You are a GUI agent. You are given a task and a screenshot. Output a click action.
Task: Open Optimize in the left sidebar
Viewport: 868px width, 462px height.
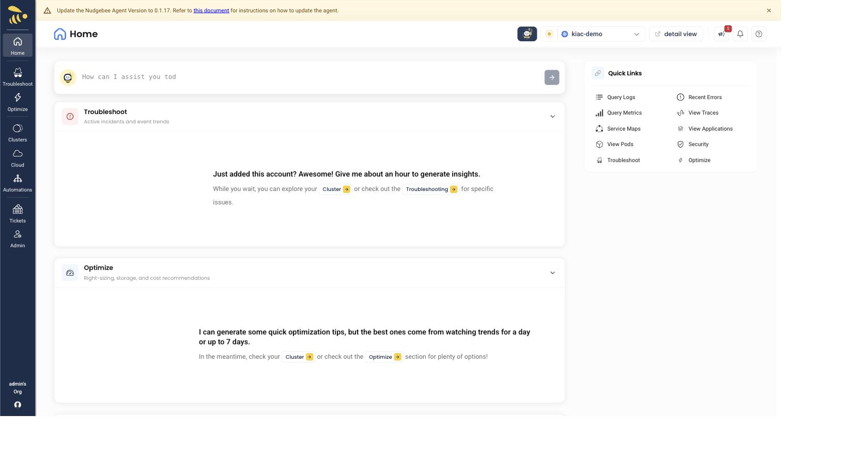tap(18, 102)
